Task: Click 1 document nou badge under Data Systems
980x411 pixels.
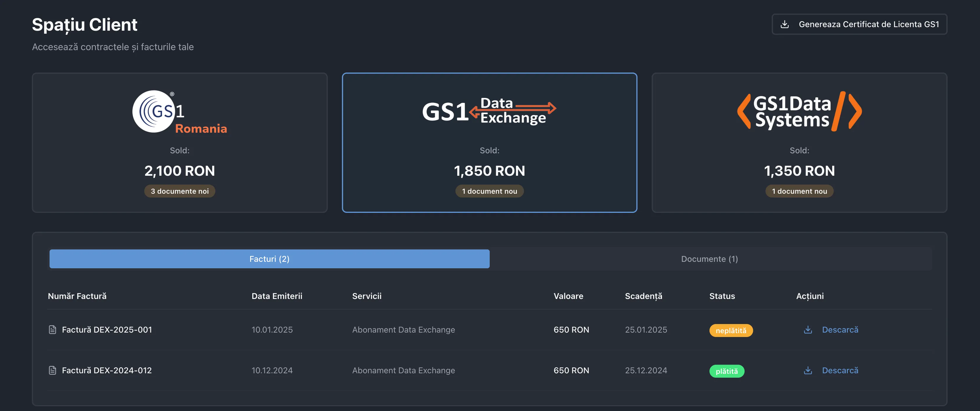Action: (799, 191)
